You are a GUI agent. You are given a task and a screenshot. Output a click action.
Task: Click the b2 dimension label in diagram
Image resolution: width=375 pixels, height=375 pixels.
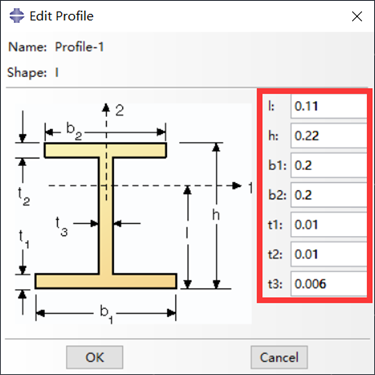coord(74,131)
